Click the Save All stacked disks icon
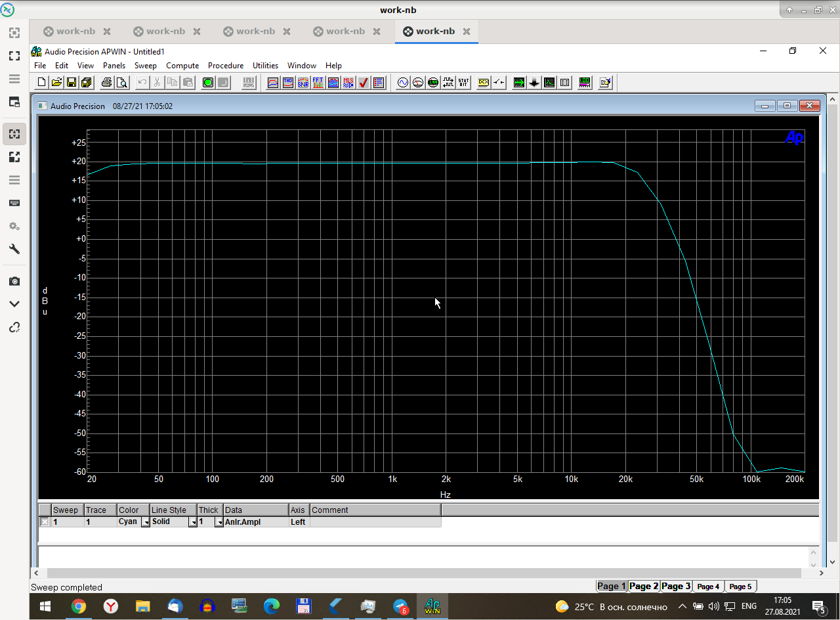The width and height of the screenshot is (840, 620). coord(86,82)
